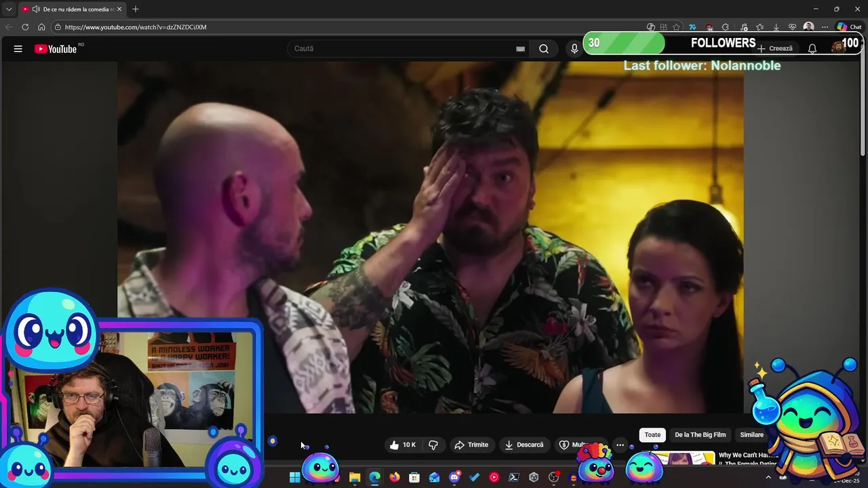Open the Copilot Chat button
868x488 pixels.
(x=848, y=27)
